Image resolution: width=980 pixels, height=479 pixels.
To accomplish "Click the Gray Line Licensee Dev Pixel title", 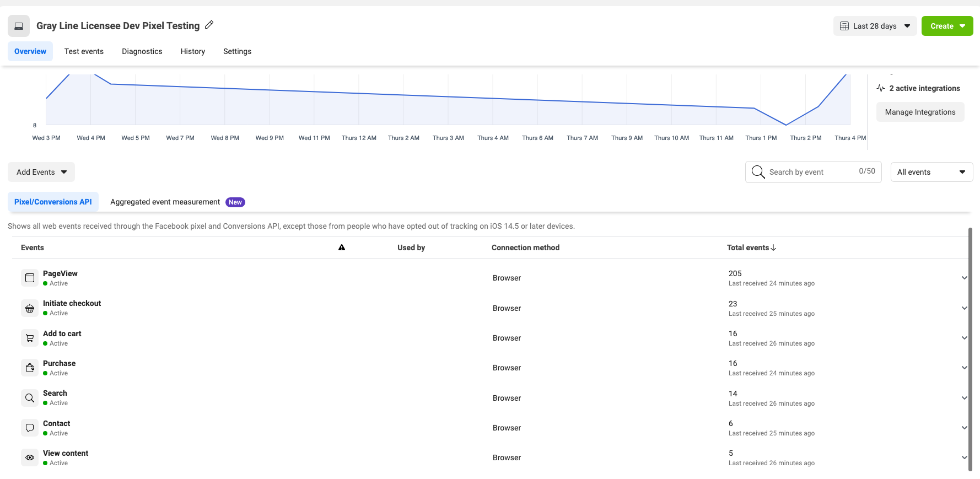I will pos(118,26).
